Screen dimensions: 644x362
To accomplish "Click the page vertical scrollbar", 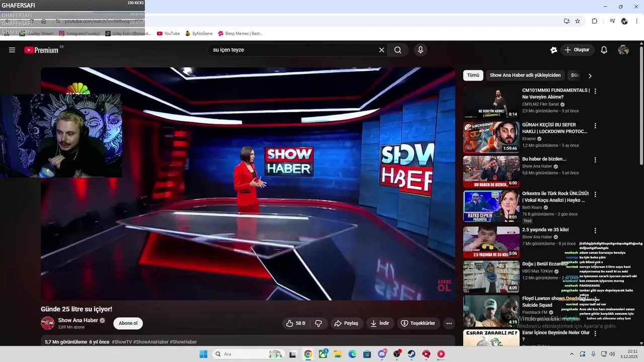I will point(641,106).
